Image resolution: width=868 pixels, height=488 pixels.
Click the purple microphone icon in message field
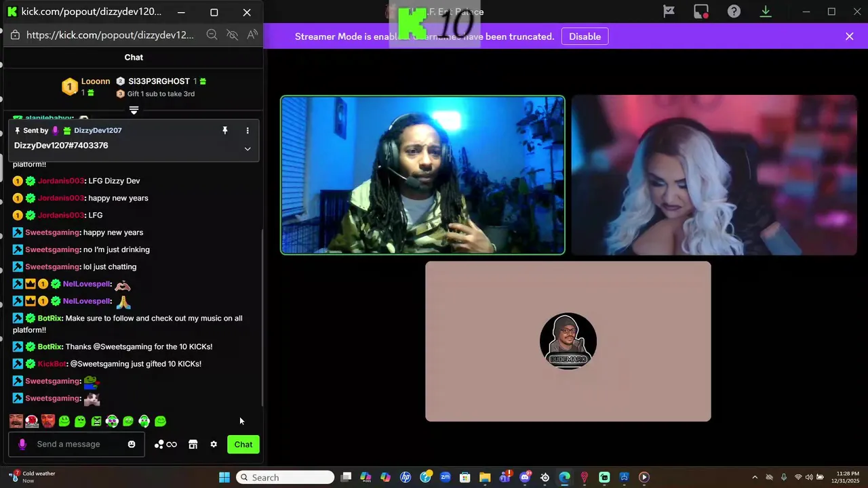22,444
